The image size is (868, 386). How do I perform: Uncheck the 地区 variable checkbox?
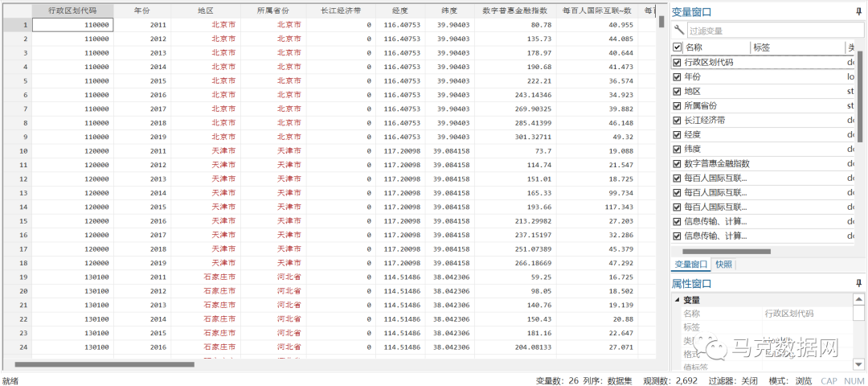tap(677, 92)
